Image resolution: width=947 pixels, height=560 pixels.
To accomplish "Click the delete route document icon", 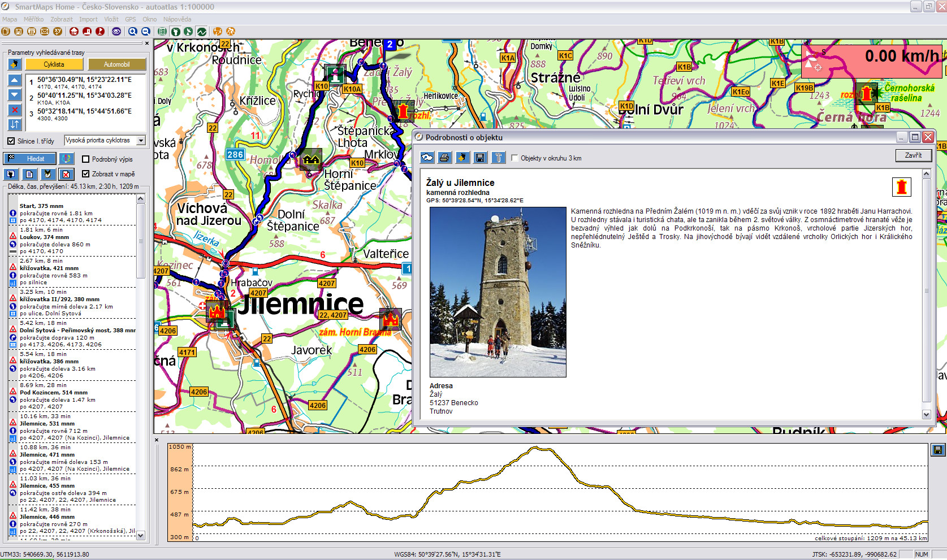I will (x=66, y=174).
